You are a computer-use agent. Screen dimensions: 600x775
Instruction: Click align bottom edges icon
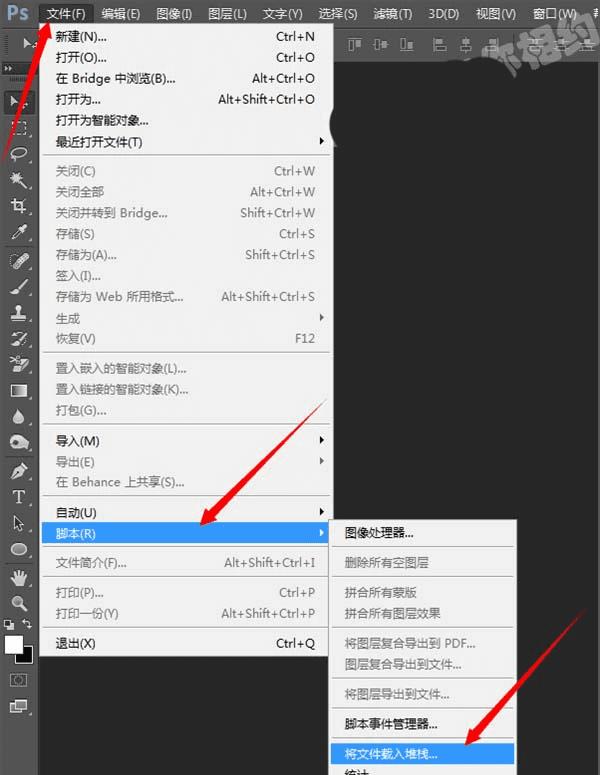(x=406, y=44)
